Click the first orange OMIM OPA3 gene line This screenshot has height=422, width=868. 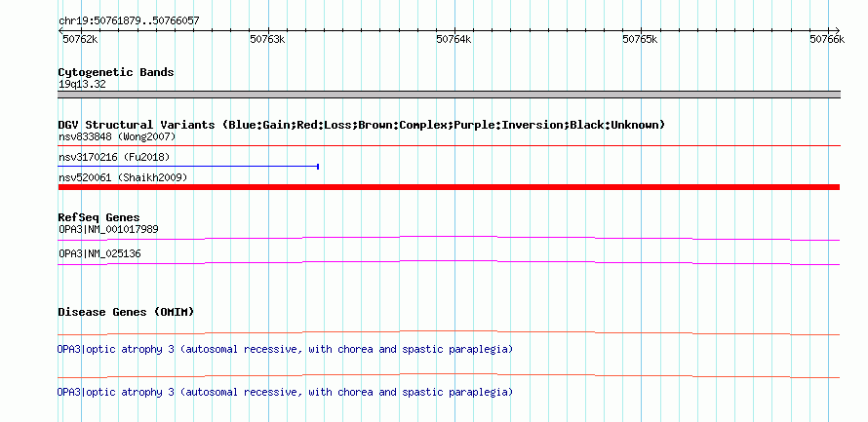point(449,333)
